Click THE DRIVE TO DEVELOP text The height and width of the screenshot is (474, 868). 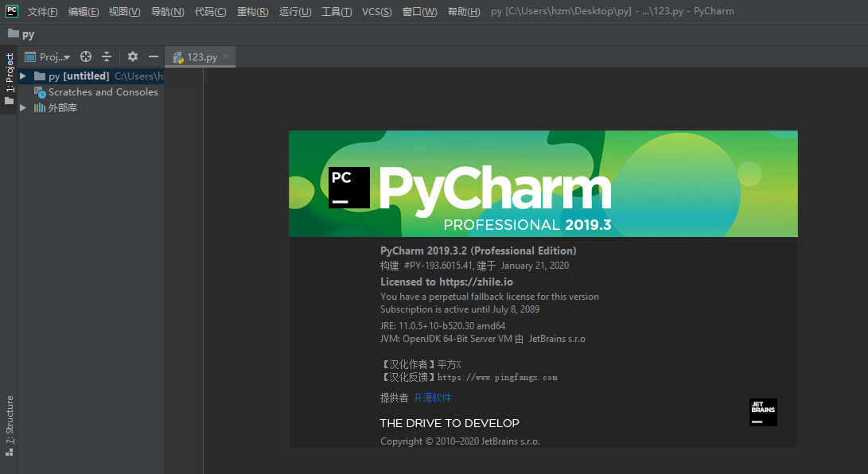point(450,424)
